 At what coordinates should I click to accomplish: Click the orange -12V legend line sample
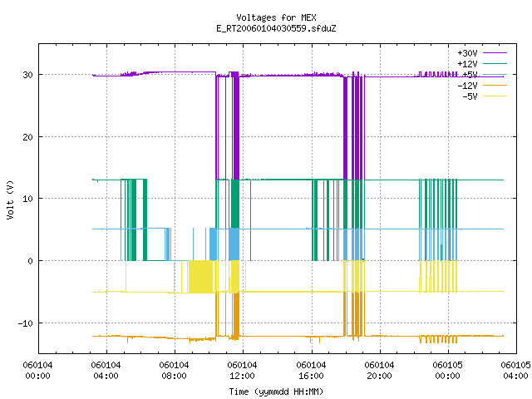[495, 85]
